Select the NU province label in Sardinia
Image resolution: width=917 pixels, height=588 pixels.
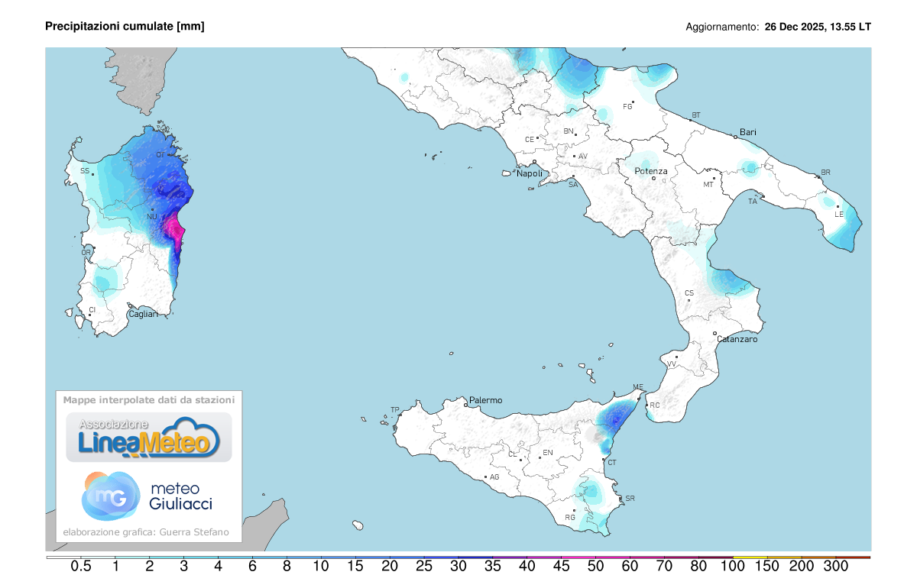[151, 217]
